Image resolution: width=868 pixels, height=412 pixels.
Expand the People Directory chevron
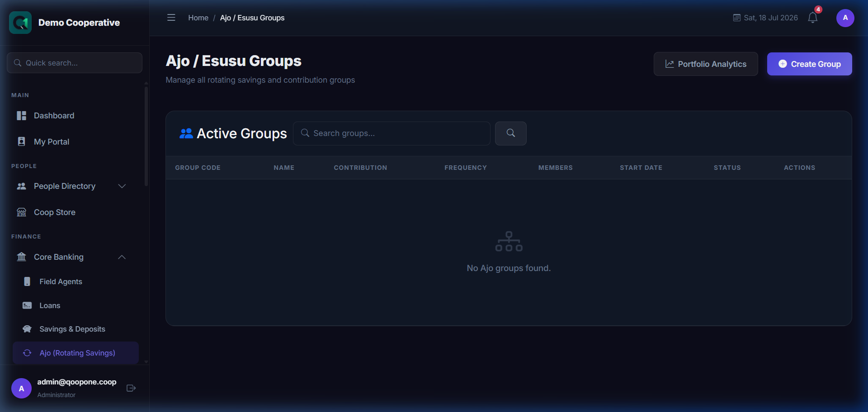click(x=122, y=186)
